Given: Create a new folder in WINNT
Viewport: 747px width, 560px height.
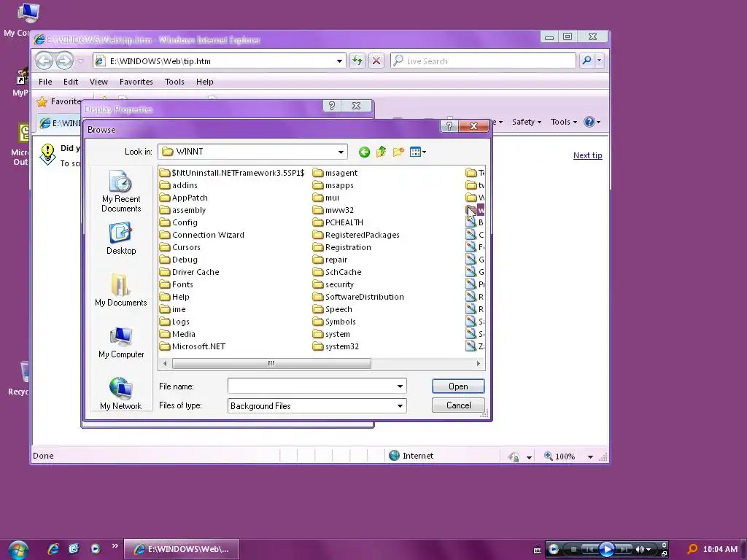Looking at the screenshot, I should 398,152.
